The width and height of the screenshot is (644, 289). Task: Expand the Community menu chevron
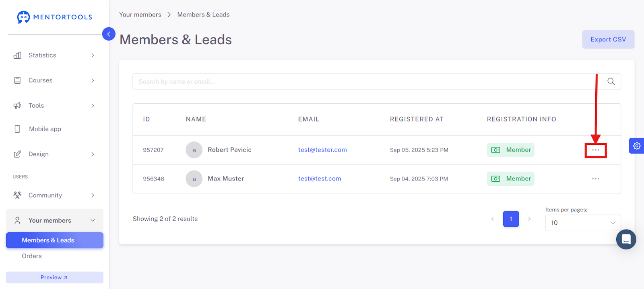(93, 195)
